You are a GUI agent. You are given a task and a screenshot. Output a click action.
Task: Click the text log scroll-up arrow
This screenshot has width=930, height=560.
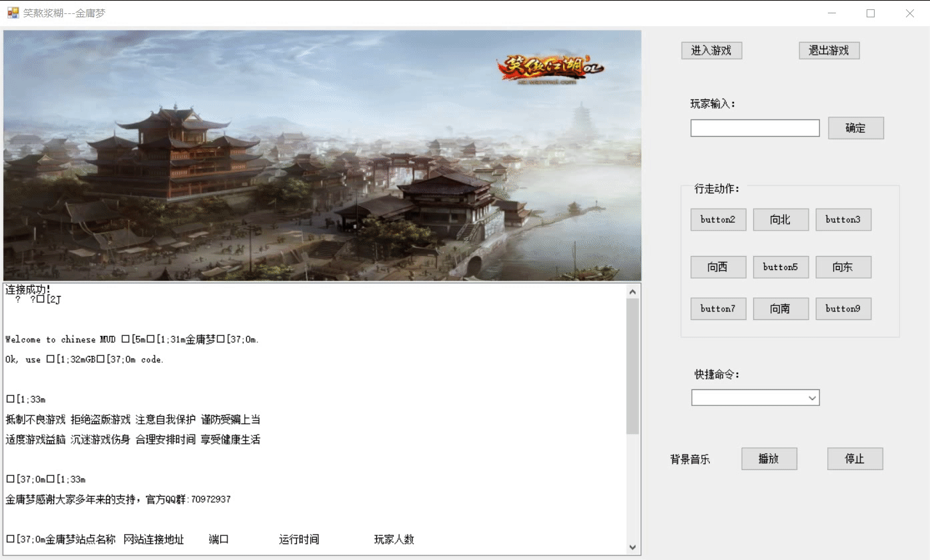[632, 291]
